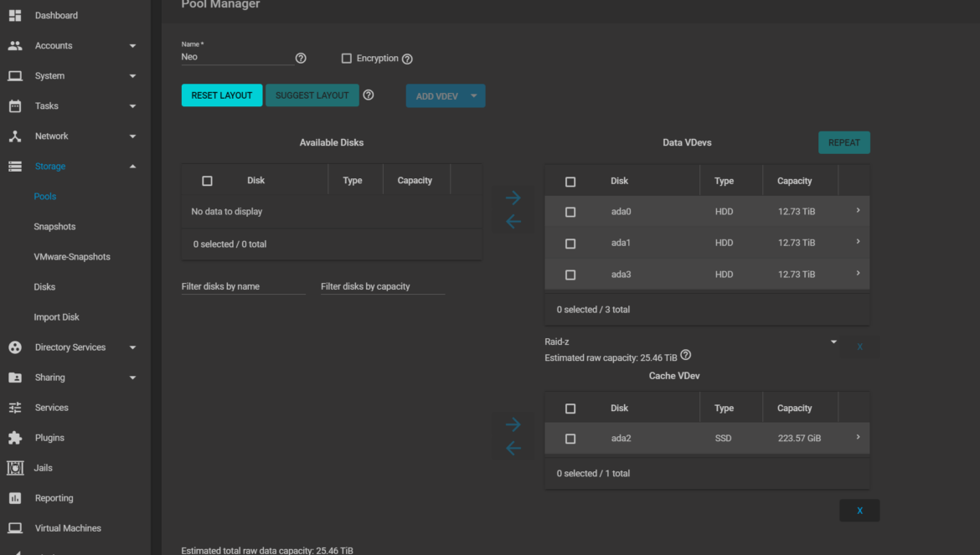
Task: Collapse the Storage menu arrow
Action: [132, 166]
